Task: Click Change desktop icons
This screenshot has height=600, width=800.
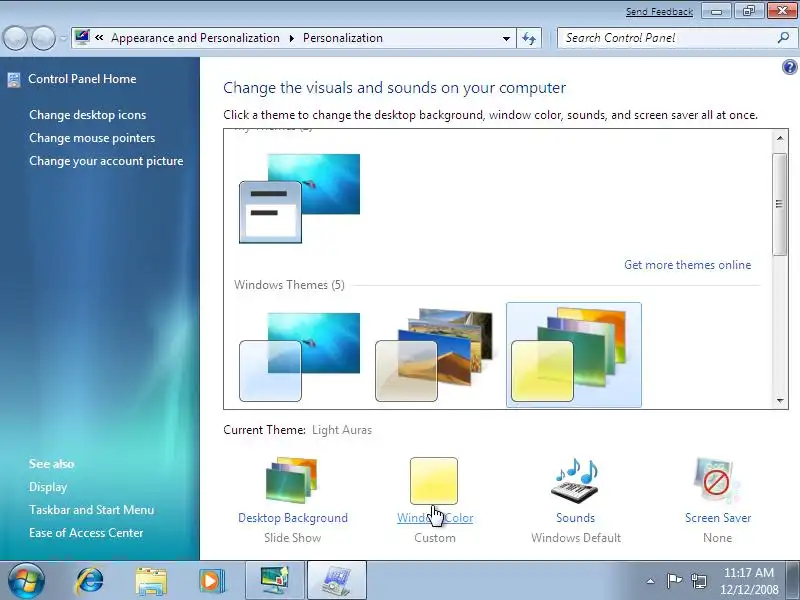Action: click(88, 115)
